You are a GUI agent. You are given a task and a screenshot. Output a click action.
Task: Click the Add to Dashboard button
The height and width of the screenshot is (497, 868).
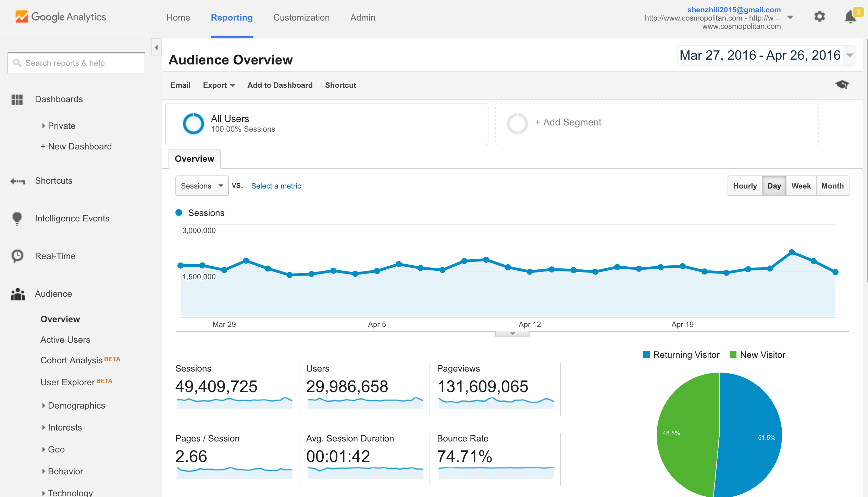tap(280, 85)
